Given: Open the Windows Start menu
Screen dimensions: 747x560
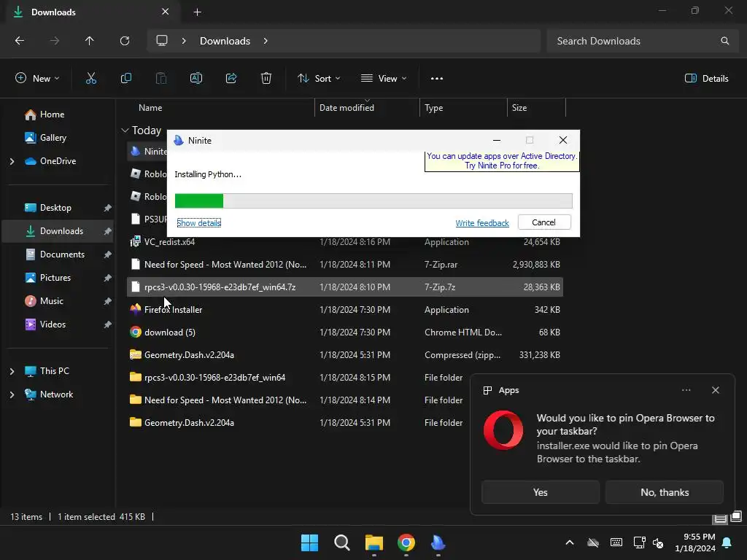Looking at the screenshot, I should click(309, 542).
